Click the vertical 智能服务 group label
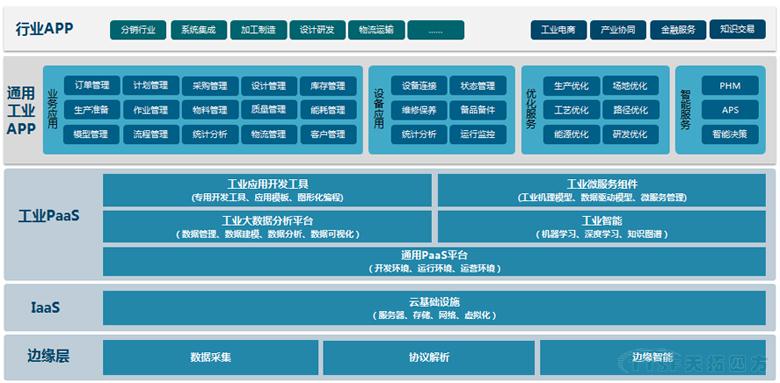 685,109
